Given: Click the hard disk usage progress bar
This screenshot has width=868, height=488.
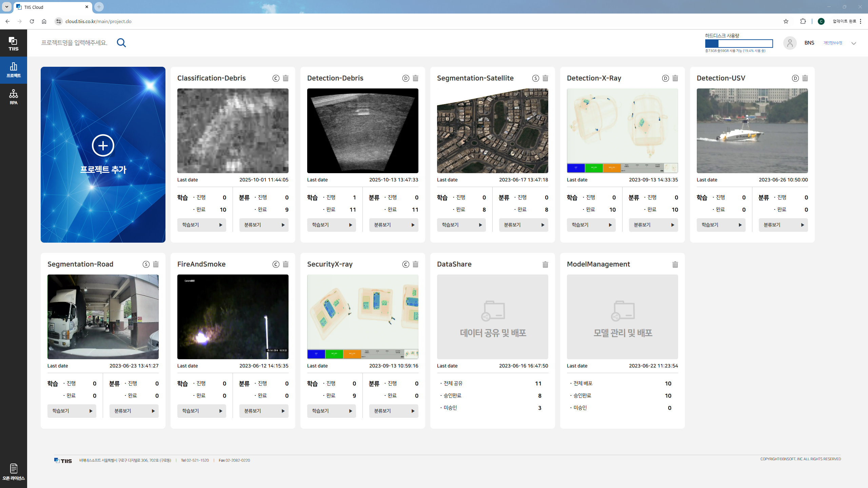Looking at the screenshot, I should click(738, 43).
